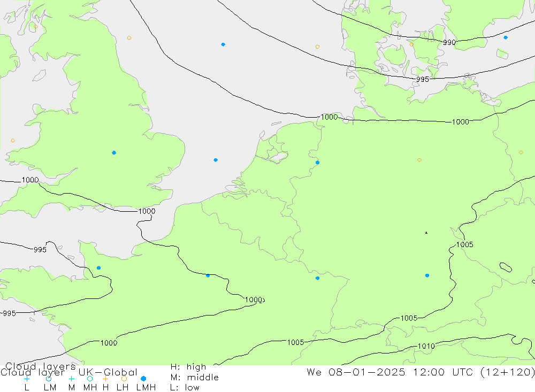Screen dimensions: 535x392
Task: Click the LMH legend label text
Action: pyautogui.click(x=146, y=388)
